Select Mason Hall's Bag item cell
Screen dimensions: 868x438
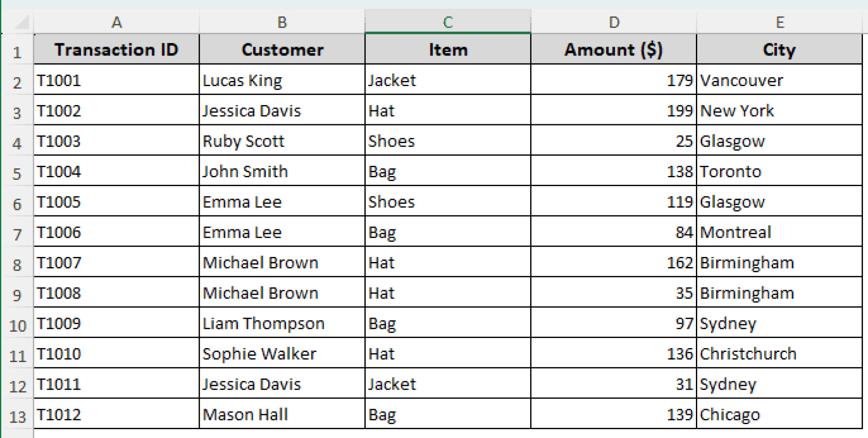click(448, 414)
